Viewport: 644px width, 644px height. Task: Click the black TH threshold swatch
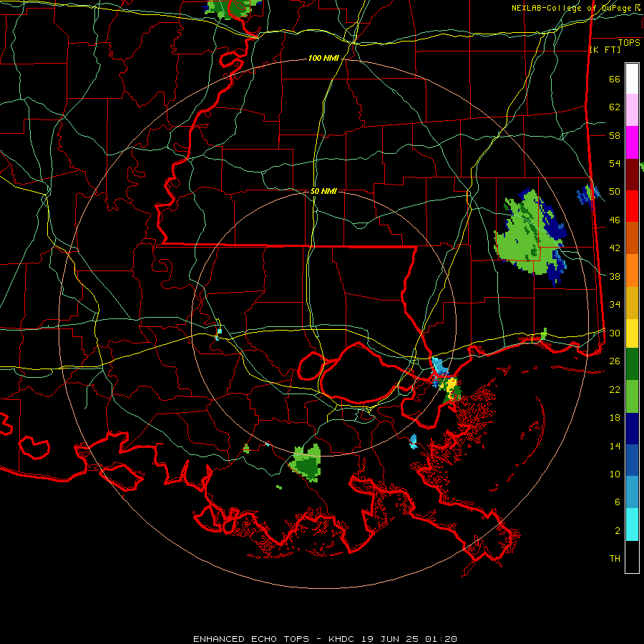(632, 557)
